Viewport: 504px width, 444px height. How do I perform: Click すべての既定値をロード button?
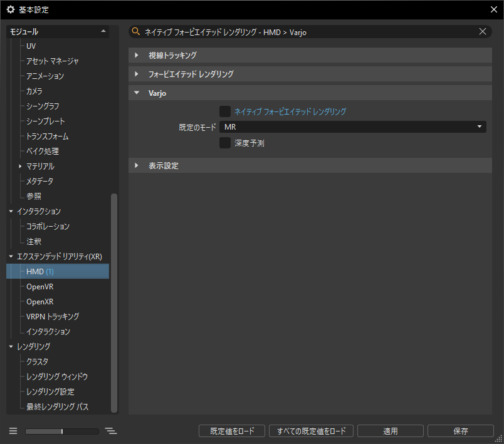point(311,431)
